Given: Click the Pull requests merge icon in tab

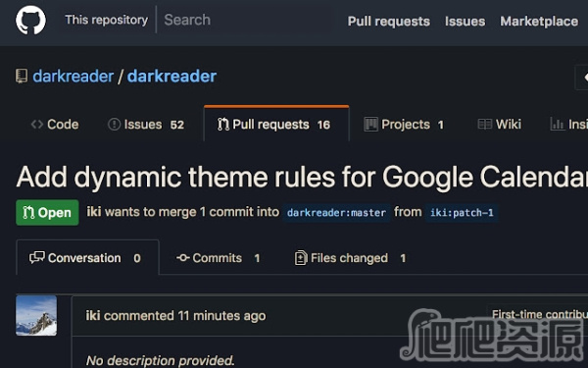Looking at the screenshot, I should [x=223, y=125].
